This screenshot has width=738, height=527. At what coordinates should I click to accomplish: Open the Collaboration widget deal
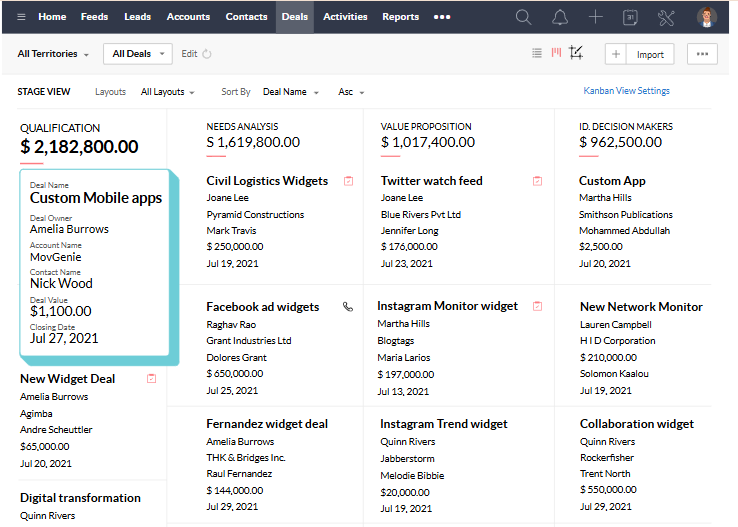[636, 424]
